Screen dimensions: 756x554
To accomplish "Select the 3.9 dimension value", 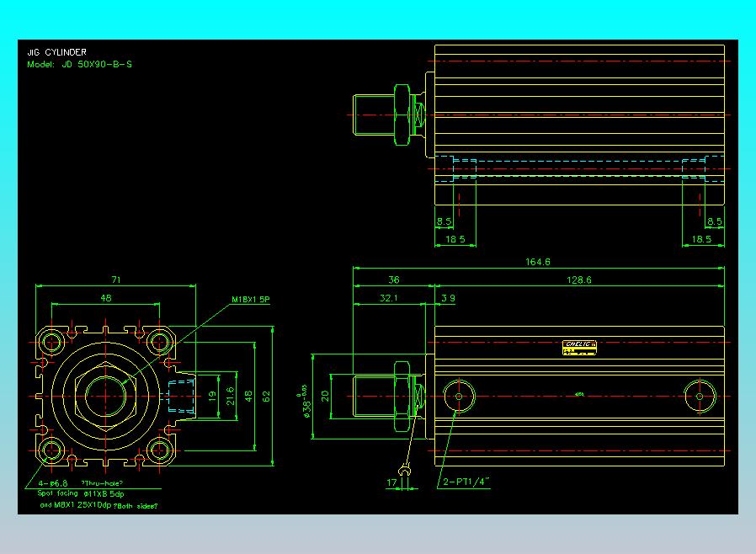I will coord(449,298).
